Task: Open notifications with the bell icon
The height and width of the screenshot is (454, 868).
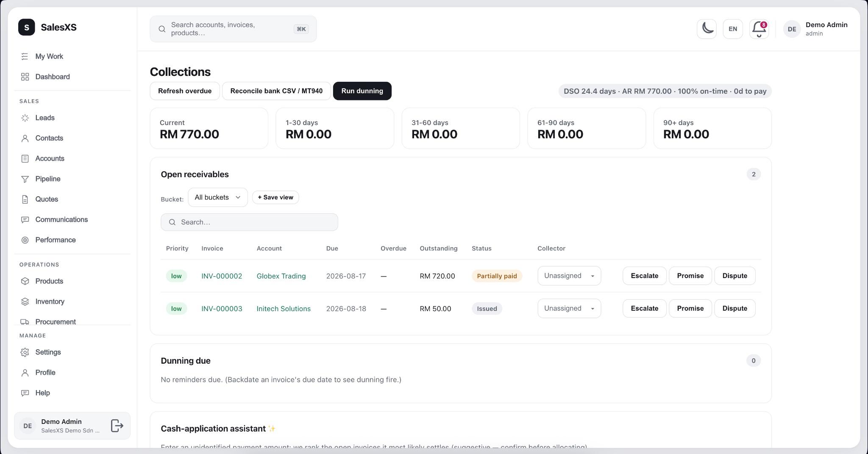Action: click(759, 29)
